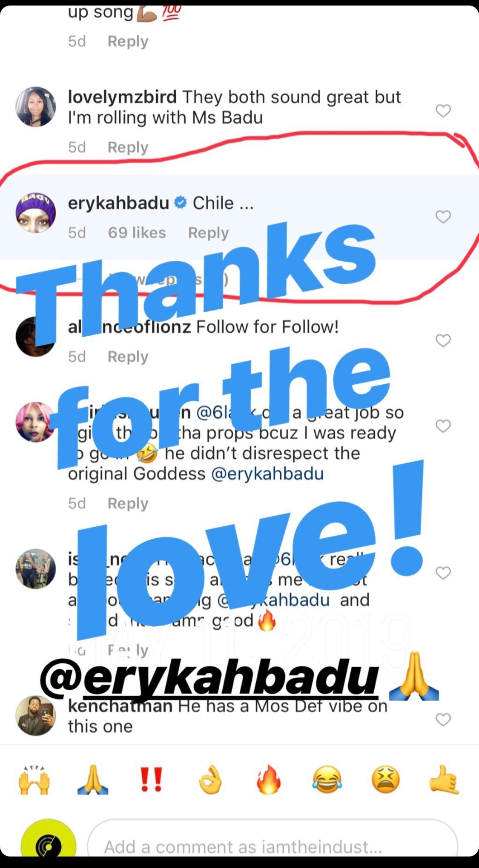Open the @erykahbadu mention in Goddess comment
The width and height of the screenshot is (479, 868).
click(267, 474)
